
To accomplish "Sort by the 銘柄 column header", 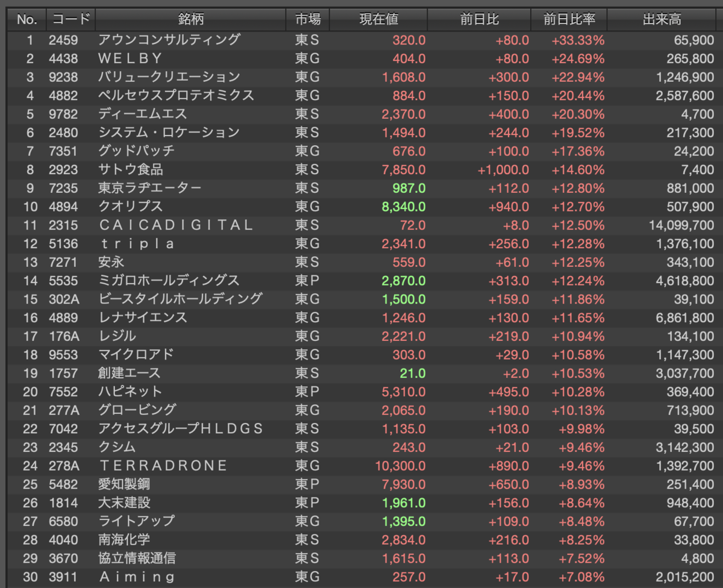I will point(191,19).
